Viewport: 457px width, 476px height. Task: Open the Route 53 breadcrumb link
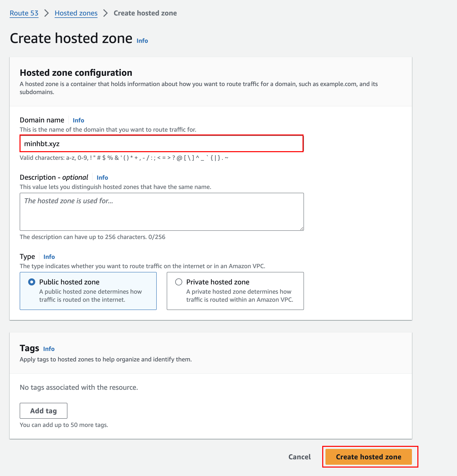24,13
